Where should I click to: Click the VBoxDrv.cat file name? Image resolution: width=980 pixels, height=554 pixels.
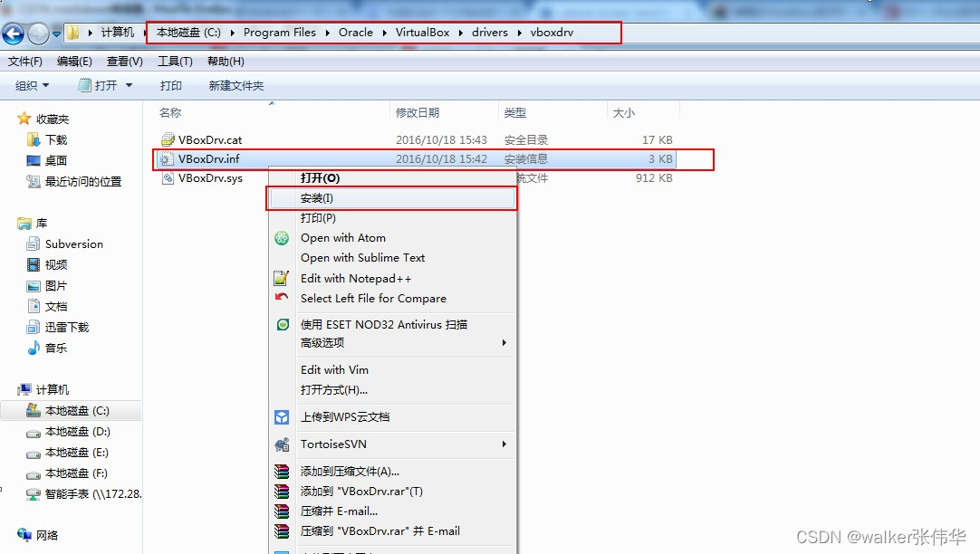(210, 140)
